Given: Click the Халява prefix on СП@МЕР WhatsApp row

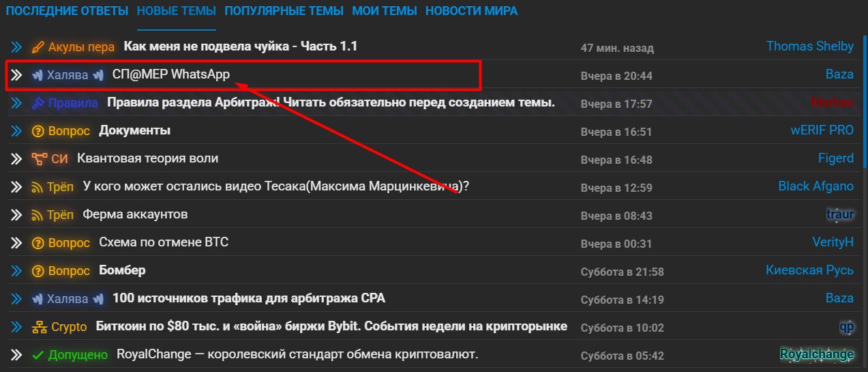Looking at the screenshot, I should [x=68, y=75].
